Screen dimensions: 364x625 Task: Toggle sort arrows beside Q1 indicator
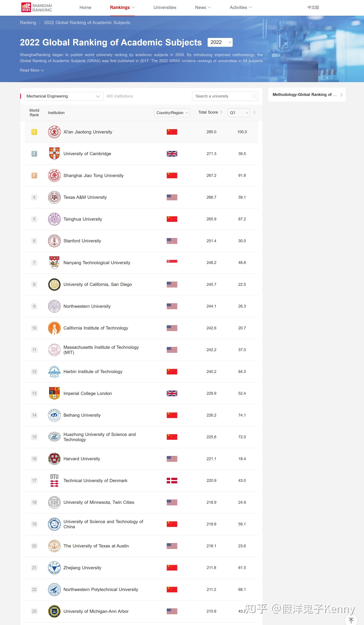click(x=254, y=113)
